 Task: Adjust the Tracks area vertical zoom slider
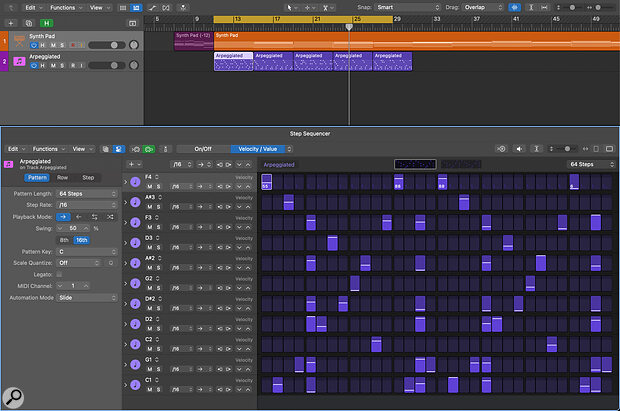coord(571,8)
